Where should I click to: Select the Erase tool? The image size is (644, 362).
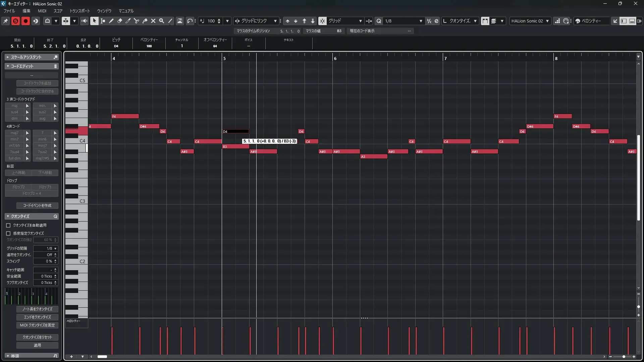pyautogui.click(x=119, y=21)
